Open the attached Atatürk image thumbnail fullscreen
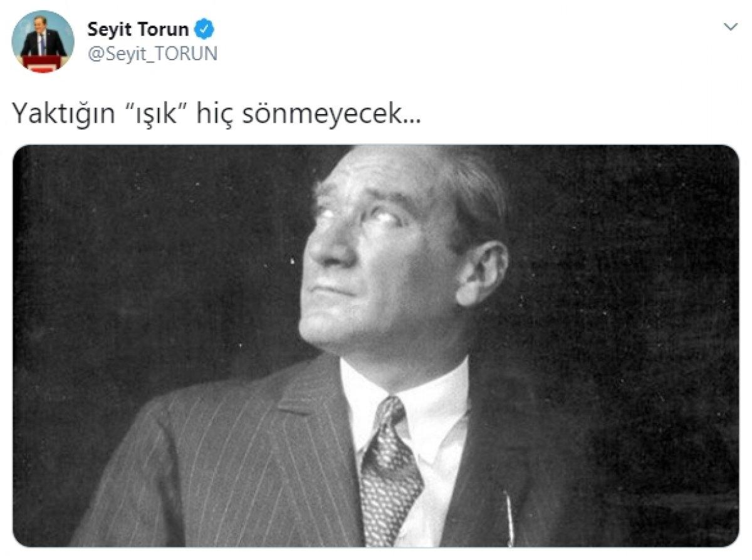 tap(376, 351)
